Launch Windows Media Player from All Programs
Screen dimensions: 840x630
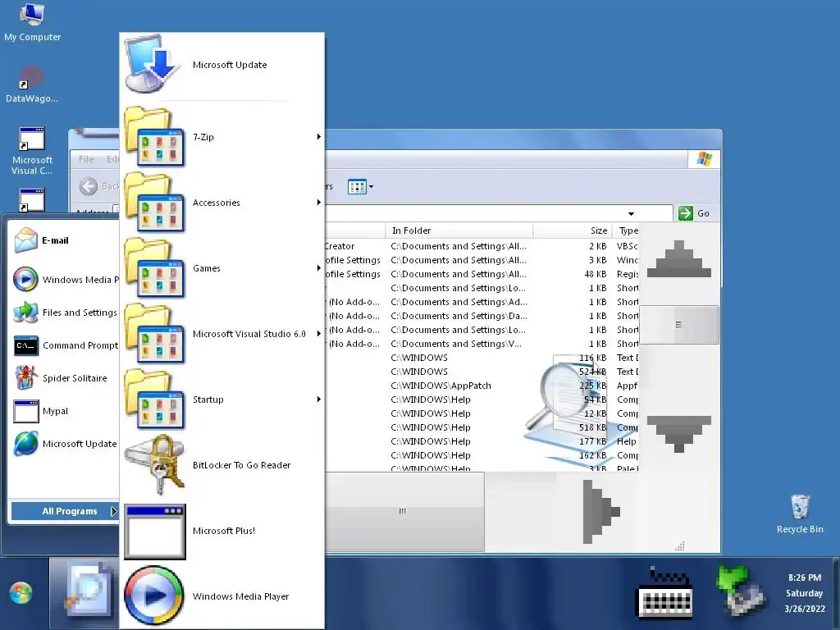(x=221, y=596)
